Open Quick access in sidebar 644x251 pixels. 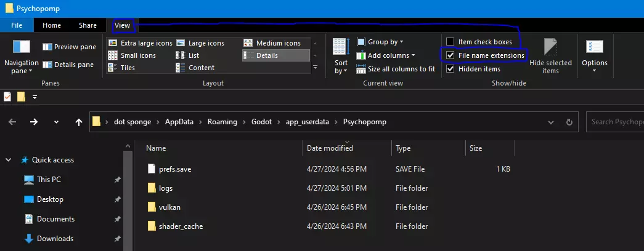[53, 160]
